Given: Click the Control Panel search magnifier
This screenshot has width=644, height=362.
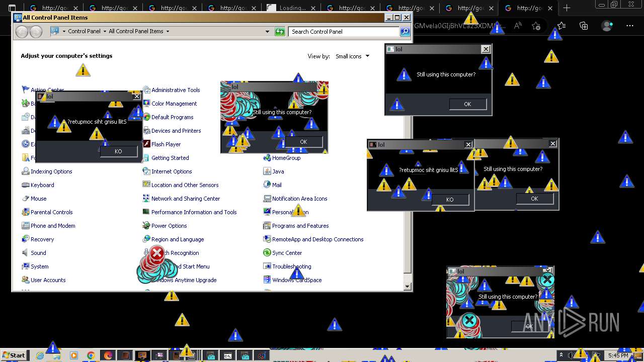Looking at the screenshot, I should [405, 32].
